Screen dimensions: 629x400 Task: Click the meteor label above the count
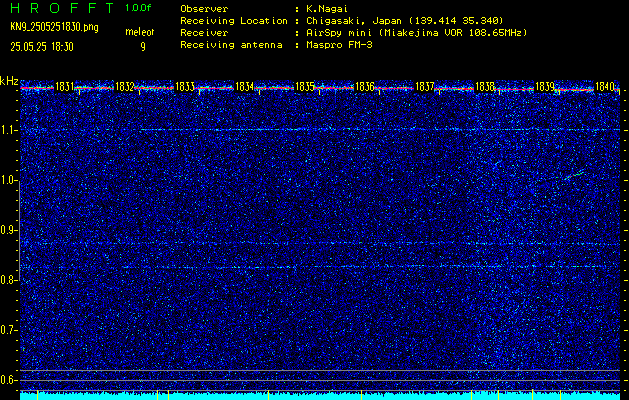[x=140, y=32]
